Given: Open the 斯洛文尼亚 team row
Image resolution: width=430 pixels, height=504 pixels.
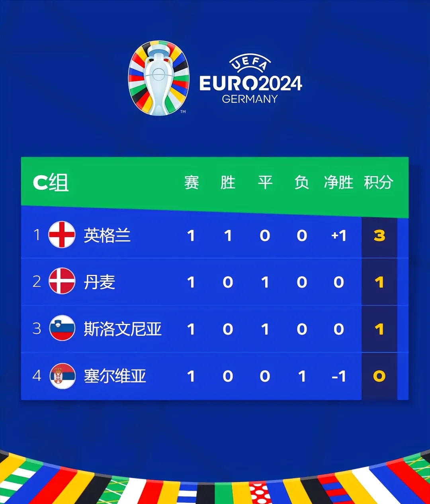Looking at the screenshot, I should pos(215,329).
